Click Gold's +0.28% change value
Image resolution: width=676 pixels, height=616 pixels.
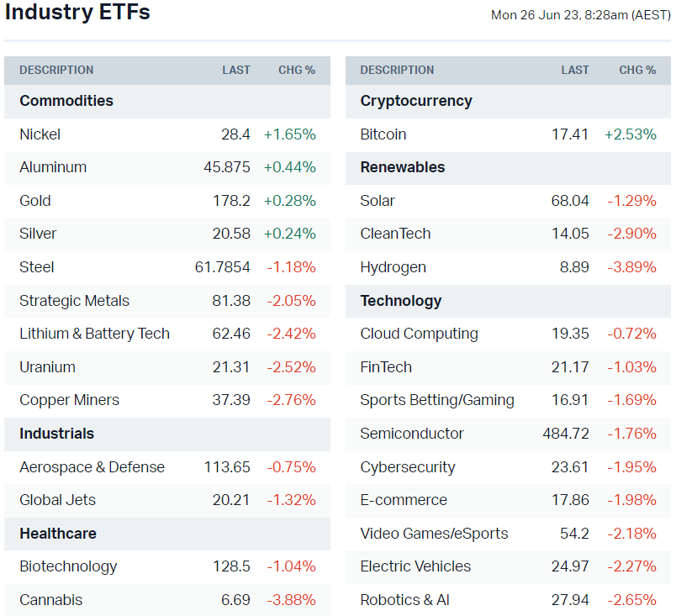pyautogui.click(x=290, y=201)
